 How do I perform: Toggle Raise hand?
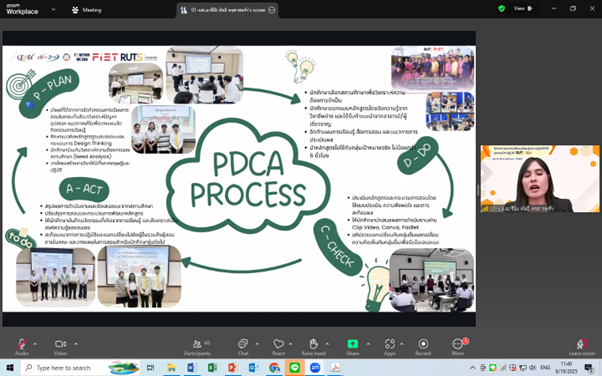pyautogui.click(x=313, y=346)
